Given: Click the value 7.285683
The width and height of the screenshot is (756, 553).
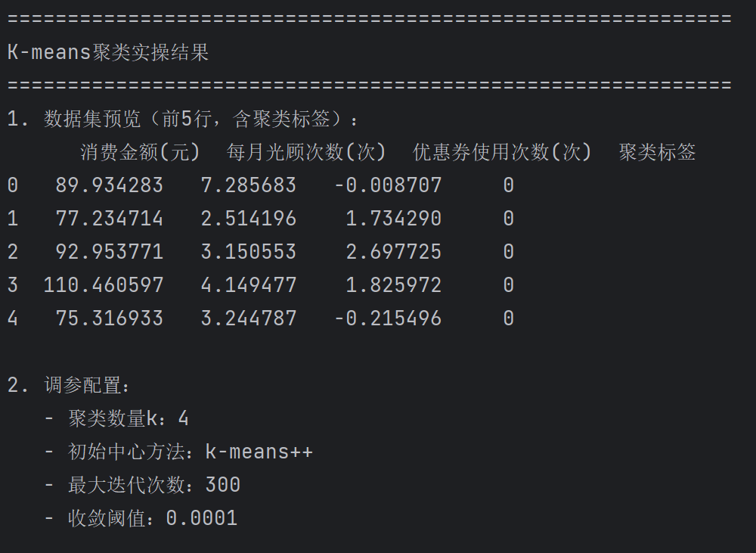Looking at the screenshot, I should click(x=248, y=185).
